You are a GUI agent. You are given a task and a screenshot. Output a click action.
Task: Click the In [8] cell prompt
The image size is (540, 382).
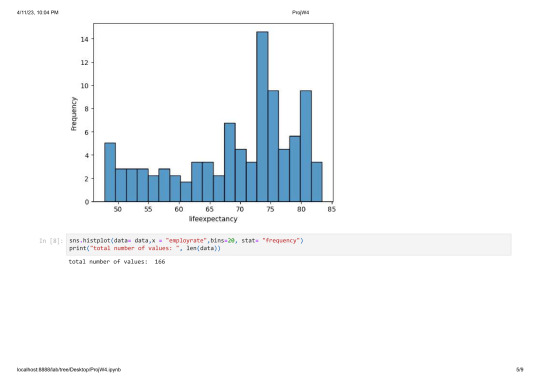coord(51,241)
